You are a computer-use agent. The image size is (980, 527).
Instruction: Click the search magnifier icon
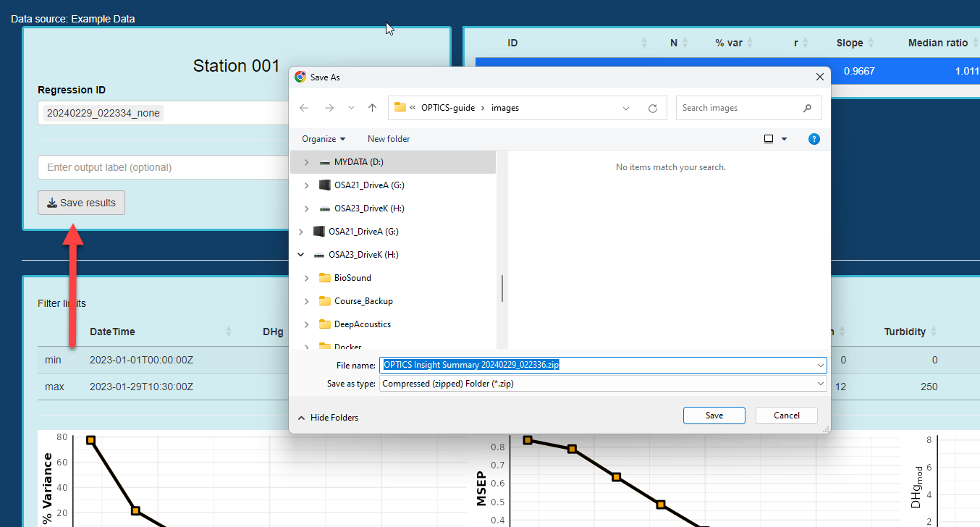point(808,108)
